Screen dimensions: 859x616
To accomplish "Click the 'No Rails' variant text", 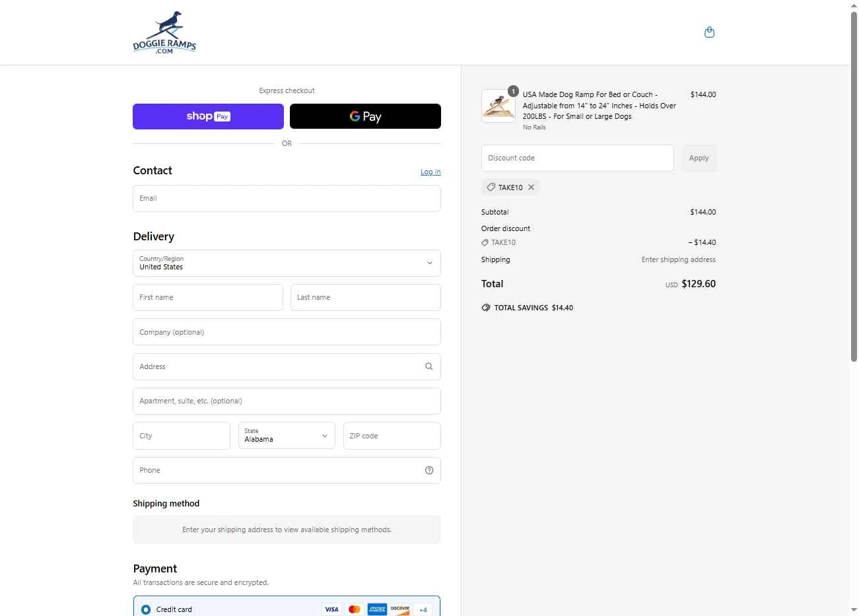I will (534, 127).
